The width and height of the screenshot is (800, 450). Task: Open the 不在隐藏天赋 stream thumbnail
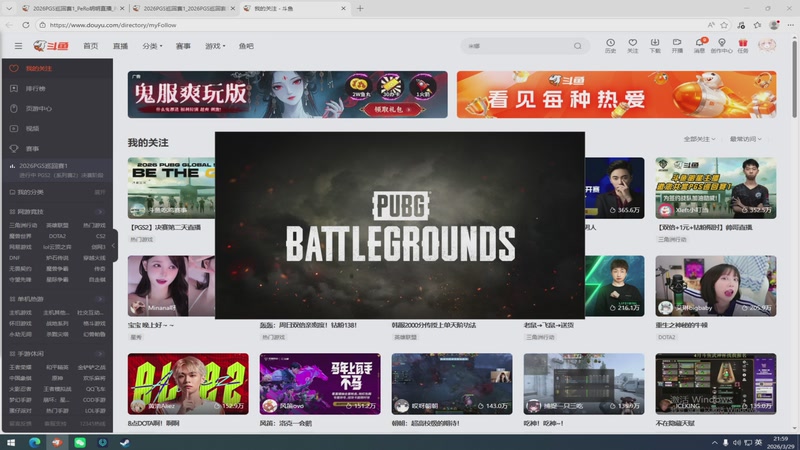716,384
